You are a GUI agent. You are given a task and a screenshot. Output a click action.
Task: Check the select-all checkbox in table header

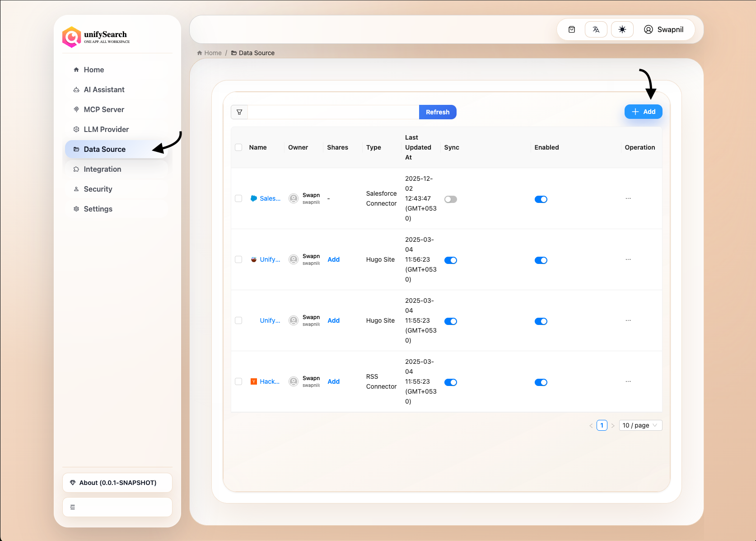(x=238, y=147)
